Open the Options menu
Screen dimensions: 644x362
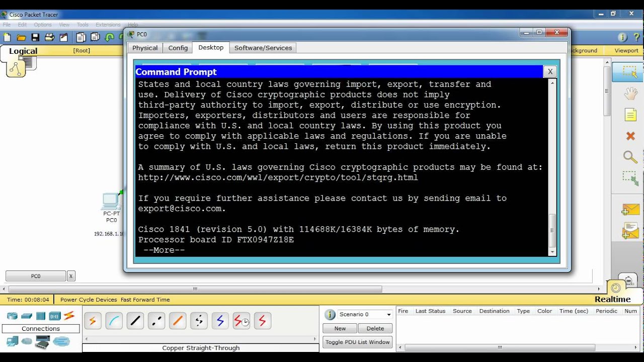pos(43,25)
